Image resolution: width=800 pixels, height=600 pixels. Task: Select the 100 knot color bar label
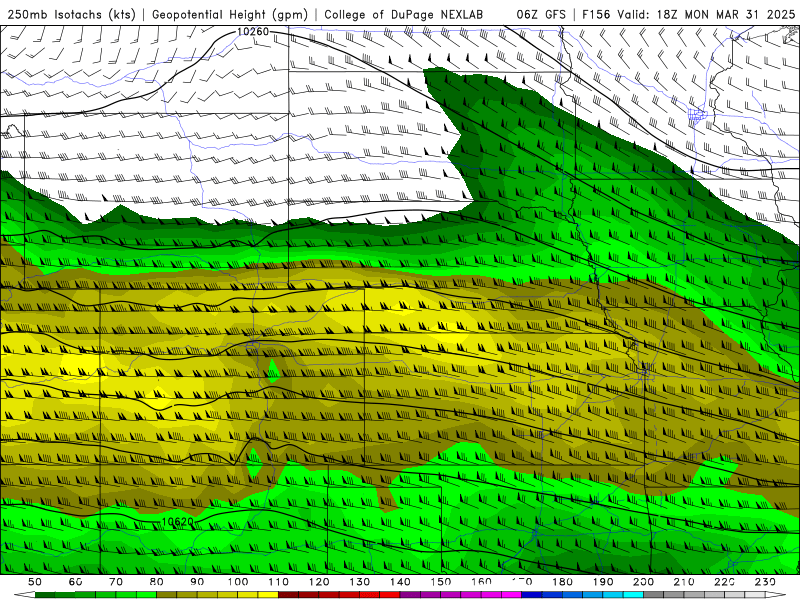tap(238, 582)
